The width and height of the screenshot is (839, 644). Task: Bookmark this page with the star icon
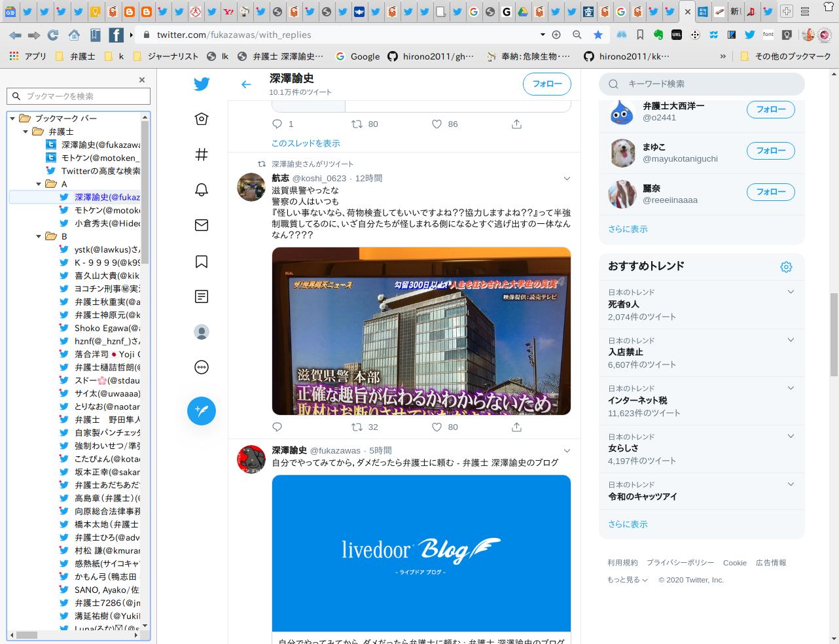(x=598, y=35)
